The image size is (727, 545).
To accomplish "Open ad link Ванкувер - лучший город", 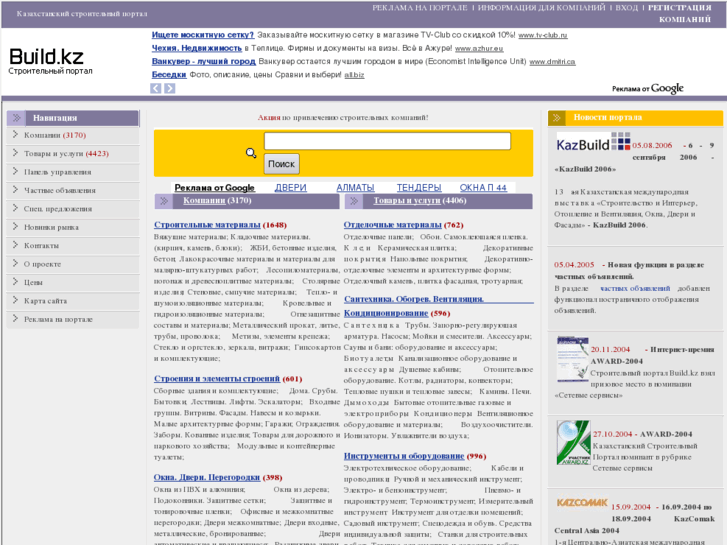I will tap(204, 62).
